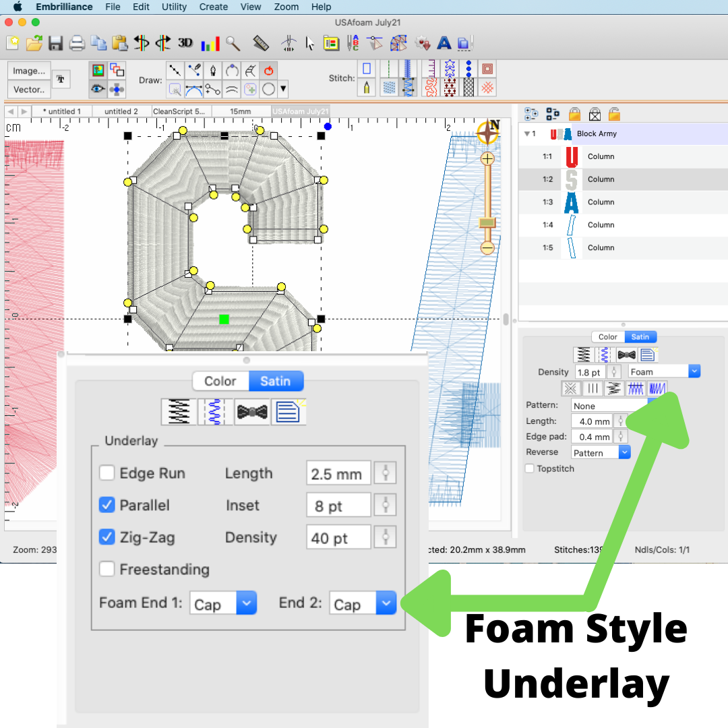Click the ruler measure tool icon
This screenshot has height=728, width=728.
(x=261, y=44)
